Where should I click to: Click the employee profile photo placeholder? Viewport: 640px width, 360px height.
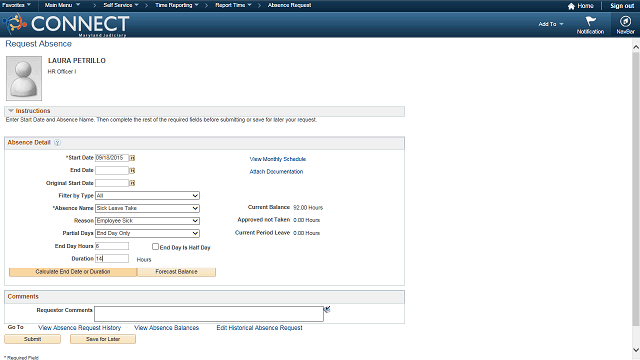[24, 78]
